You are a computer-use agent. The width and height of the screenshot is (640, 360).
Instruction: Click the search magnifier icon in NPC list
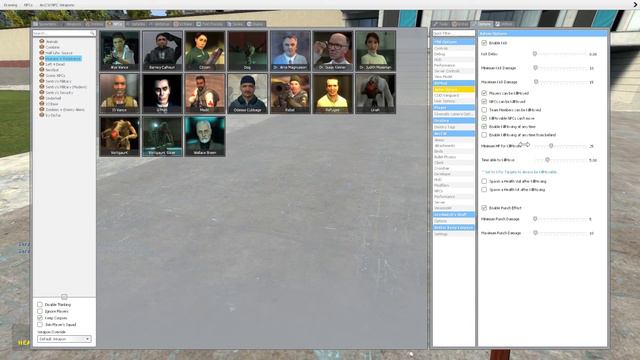pos(93,33)
